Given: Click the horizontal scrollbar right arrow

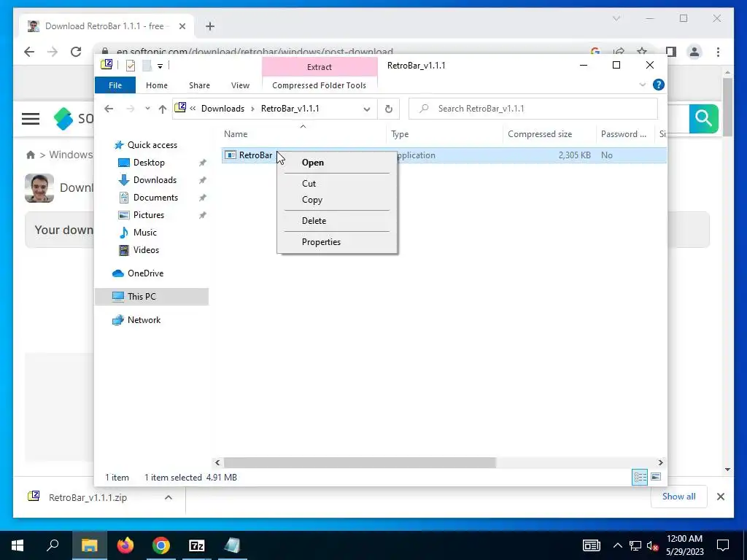Looking at the screenshot, I should (660, 462).
